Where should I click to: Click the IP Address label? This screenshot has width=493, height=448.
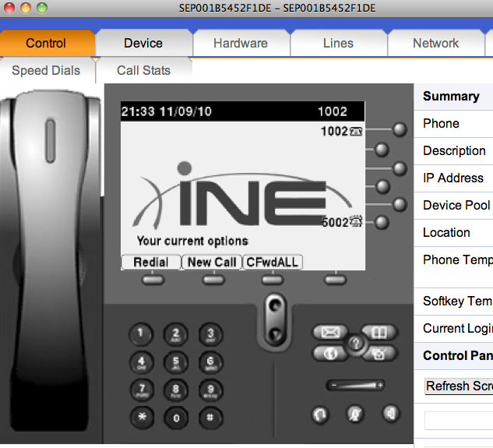click(453, 178)
